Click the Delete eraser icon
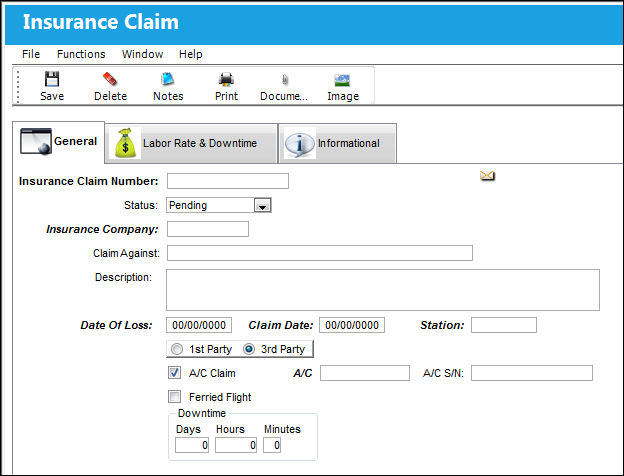624x476 pixels. 110,79
